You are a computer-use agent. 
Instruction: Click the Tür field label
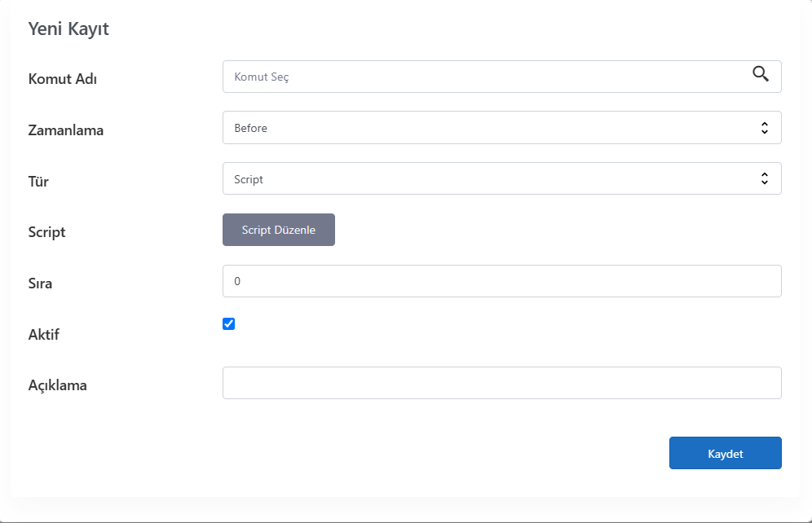coord(38,181)
